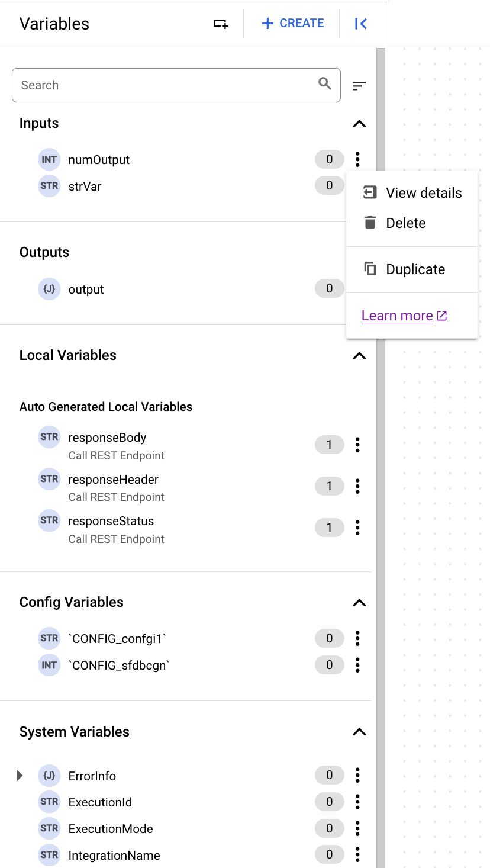Click the JSON type badge of output variable
490x868 pixels.
point(49,289)
